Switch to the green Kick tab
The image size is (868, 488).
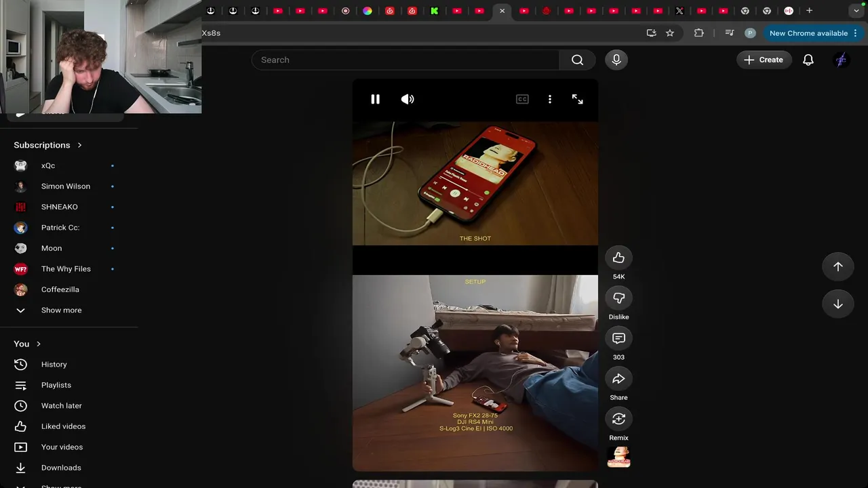pyautogui.click(x=435, y=11)
